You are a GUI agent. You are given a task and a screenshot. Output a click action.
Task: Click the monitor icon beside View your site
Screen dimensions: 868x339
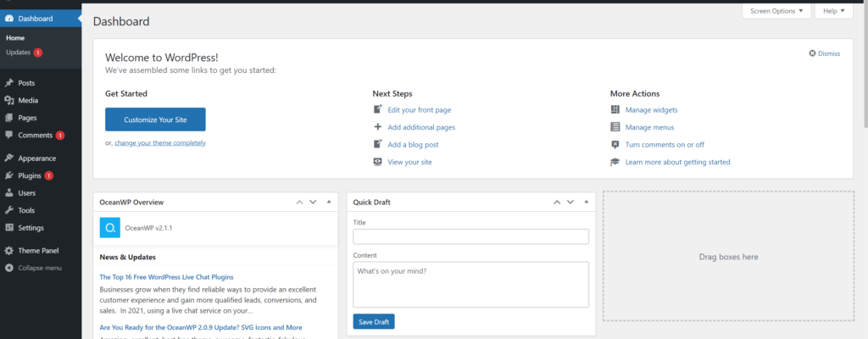378,162
